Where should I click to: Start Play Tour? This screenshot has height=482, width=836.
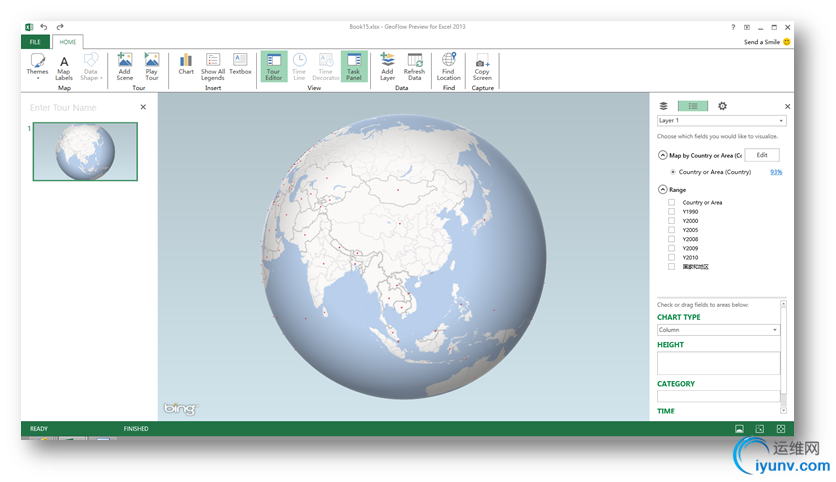tap(152, 67)
